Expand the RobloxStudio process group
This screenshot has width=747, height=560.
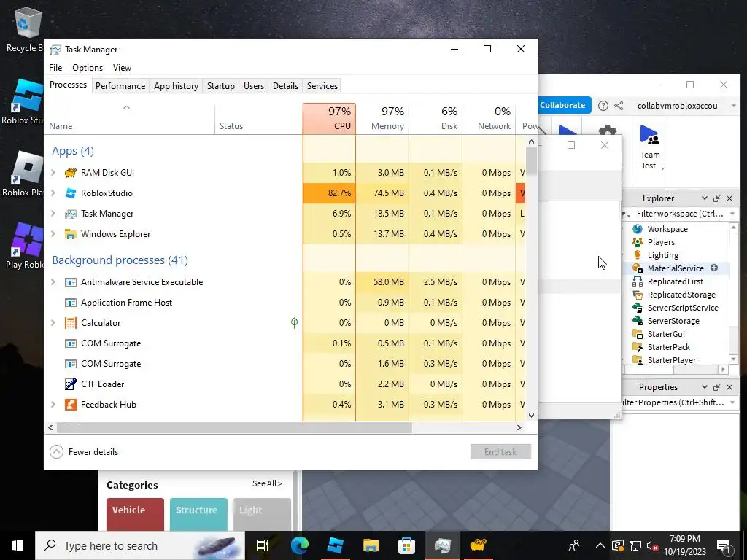53,192
